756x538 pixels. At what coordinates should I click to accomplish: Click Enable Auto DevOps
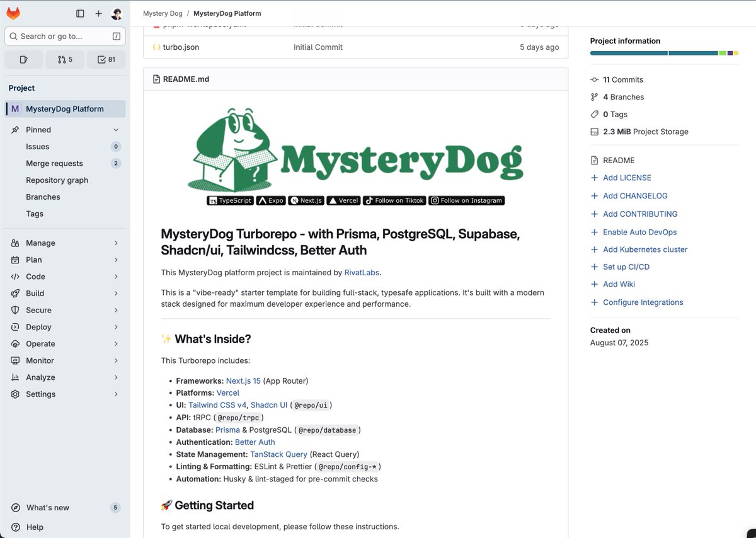640,232
